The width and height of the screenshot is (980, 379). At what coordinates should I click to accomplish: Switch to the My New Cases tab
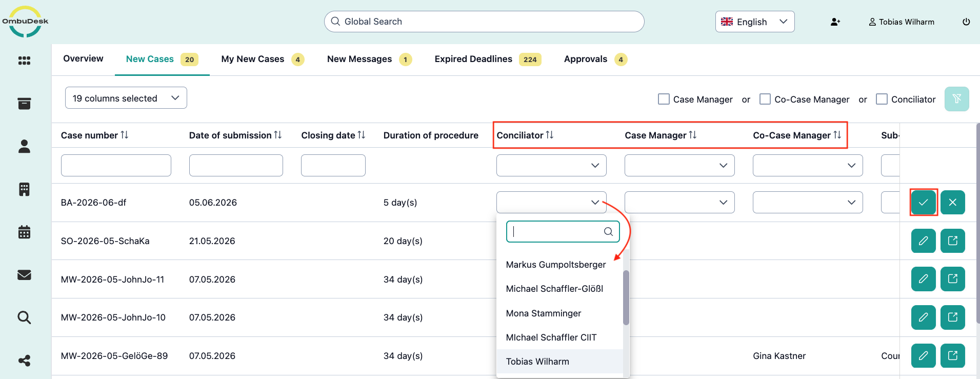click(263, 59)
